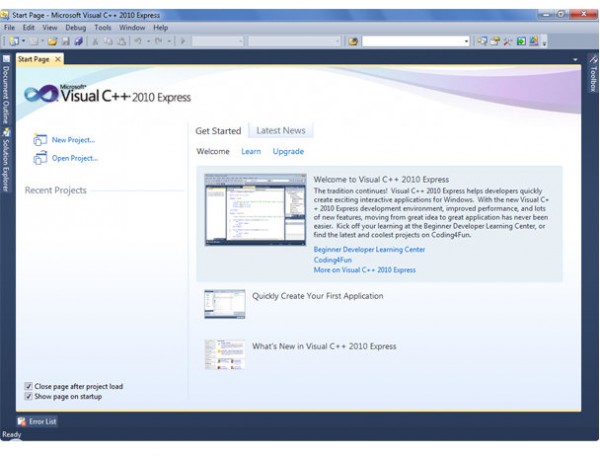Close the Start Page tab with X
Image resolution: width=600 pixels, height=456 pixels.
tap(58, 59)
